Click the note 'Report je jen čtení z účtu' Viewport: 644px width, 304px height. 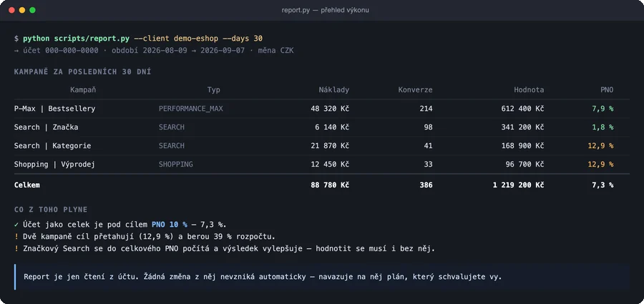click(x=263, y=277)
